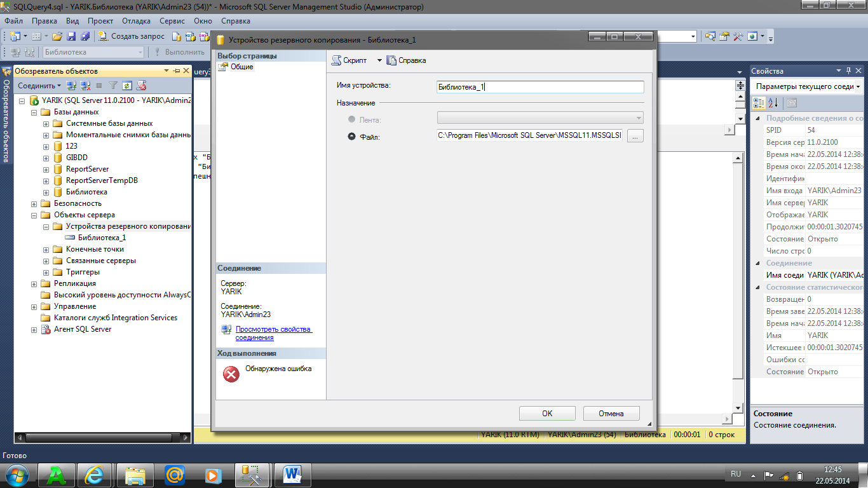Select the Лента radio button
The image size is (868, 488).
click(x=352, y=119)
